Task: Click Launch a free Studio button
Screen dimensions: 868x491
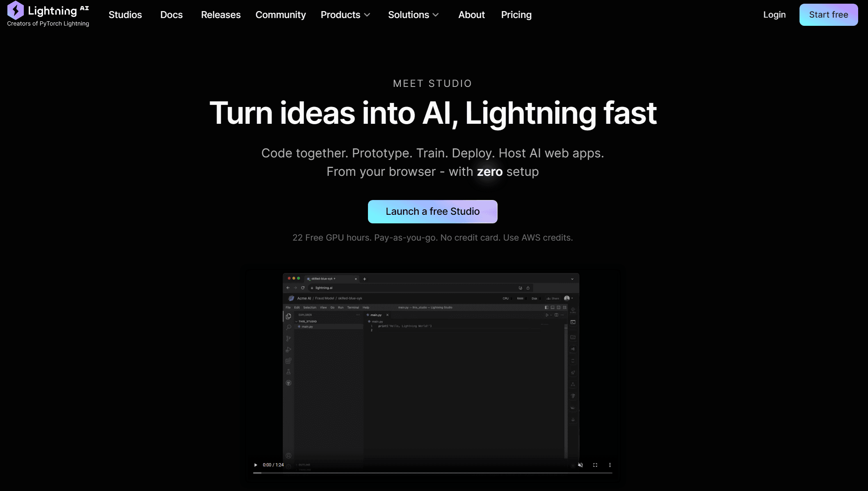Action: pos(433,211)
